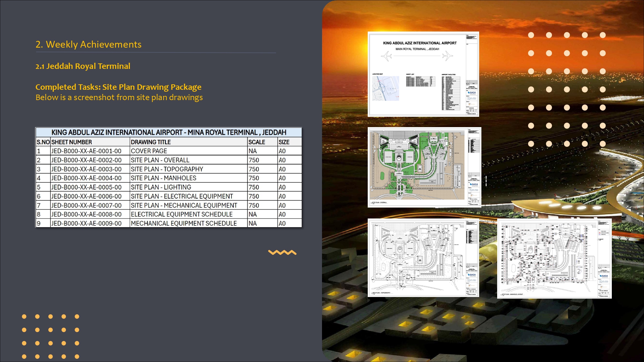Select sheet number JED-B000-XX-AE-0004-00
This screenshot has width=644, height=362.
click(x=90, y=178)
